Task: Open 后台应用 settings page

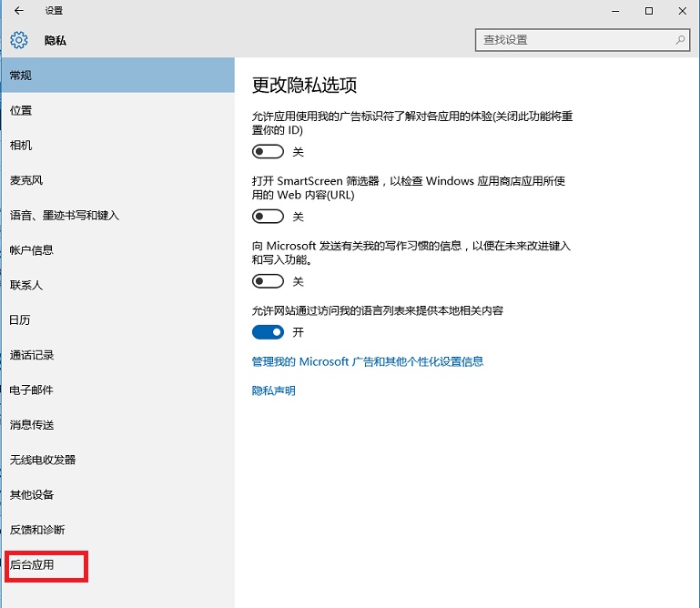Action: (33, 565)
